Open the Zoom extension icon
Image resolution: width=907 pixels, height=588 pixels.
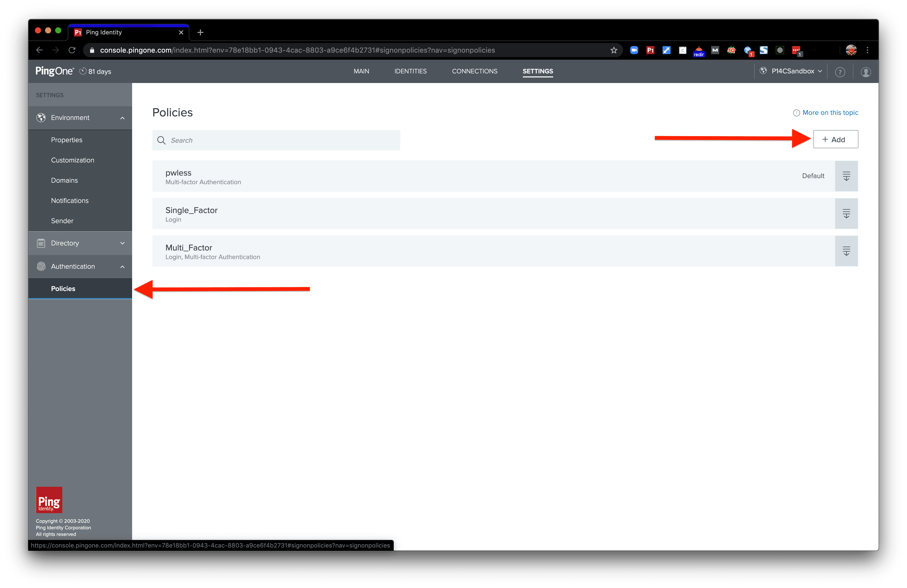coord(634,50)
